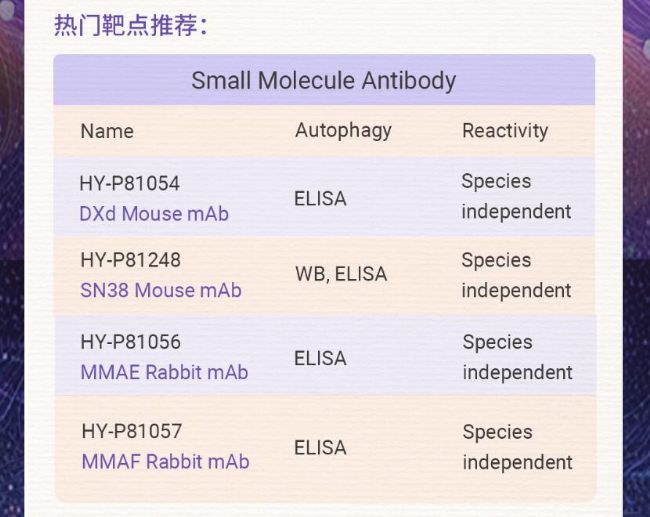Open the MMAF Rabbit mAb link
The width and height of the screenshot is (650, 517).
click(165, 462)
